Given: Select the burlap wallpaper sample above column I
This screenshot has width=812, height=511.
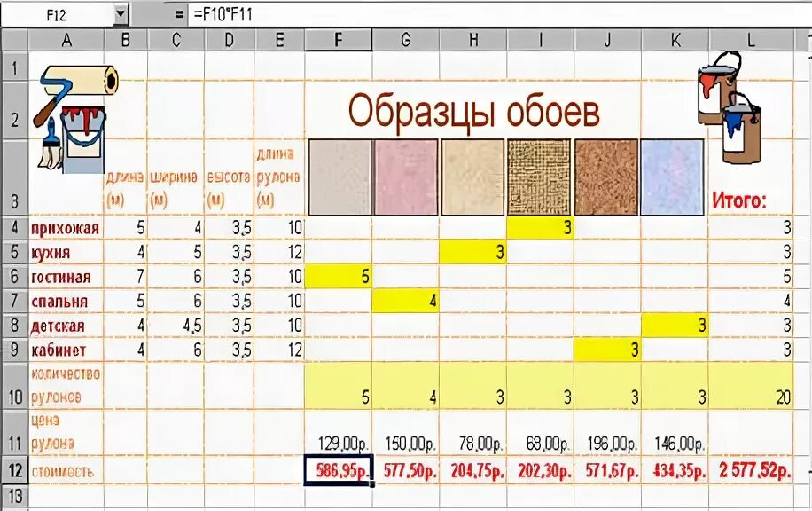Looking at the screenshot, I should [539, 174].
